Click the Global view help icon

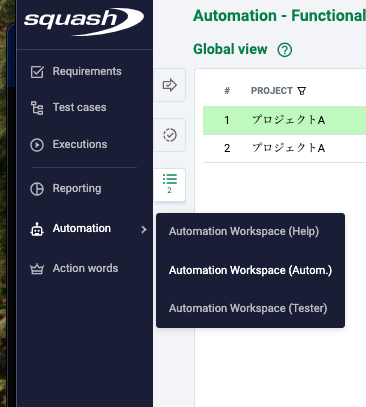[x=285, y=50]
